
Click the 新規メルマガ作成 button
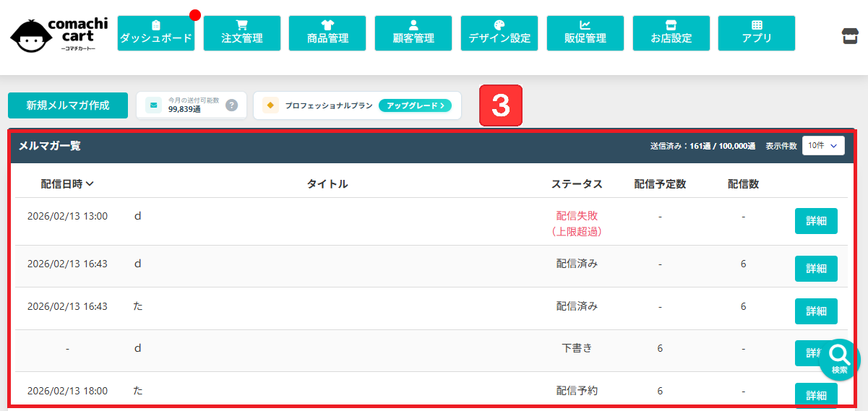68,105
